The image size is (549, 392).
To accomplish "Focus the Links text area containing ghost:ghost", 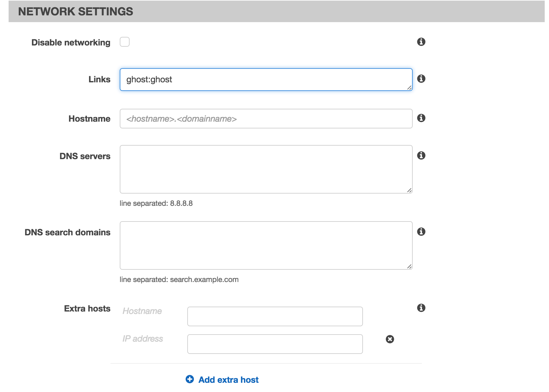I will (266, 80).
